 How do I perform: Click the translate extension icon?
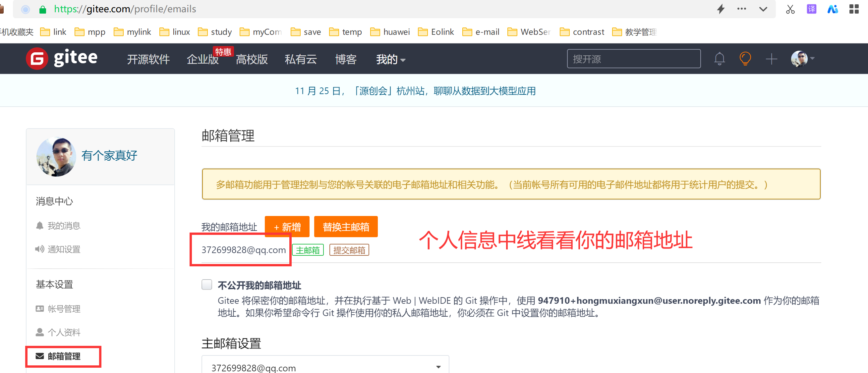point(811,9)
